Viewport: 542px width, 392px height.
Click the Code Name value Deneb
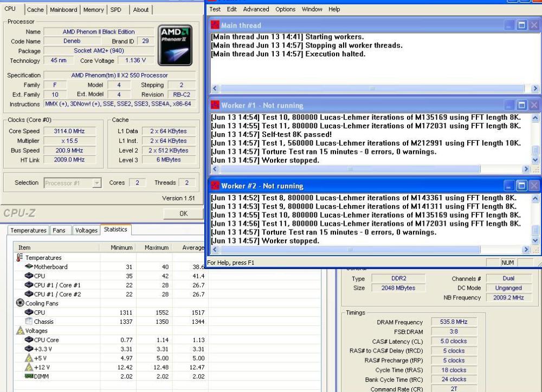coord(72,41)
